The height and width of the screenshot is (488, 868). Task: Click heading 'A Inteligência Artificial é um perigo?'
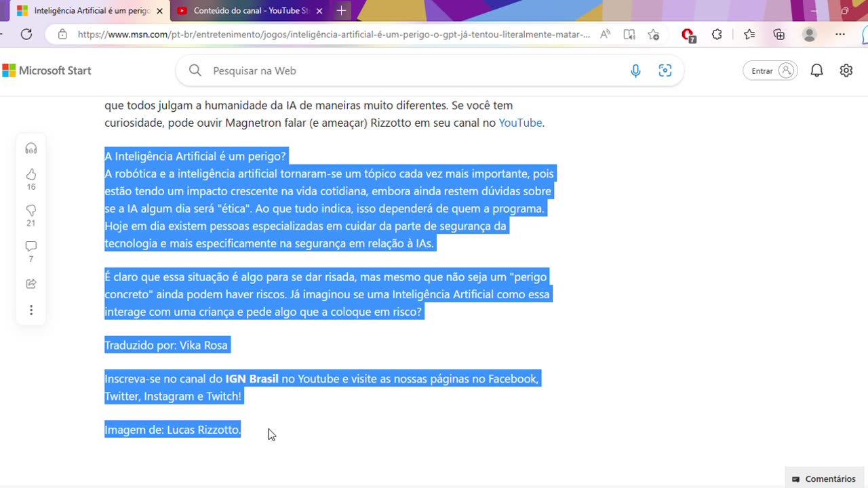point(195,157)
